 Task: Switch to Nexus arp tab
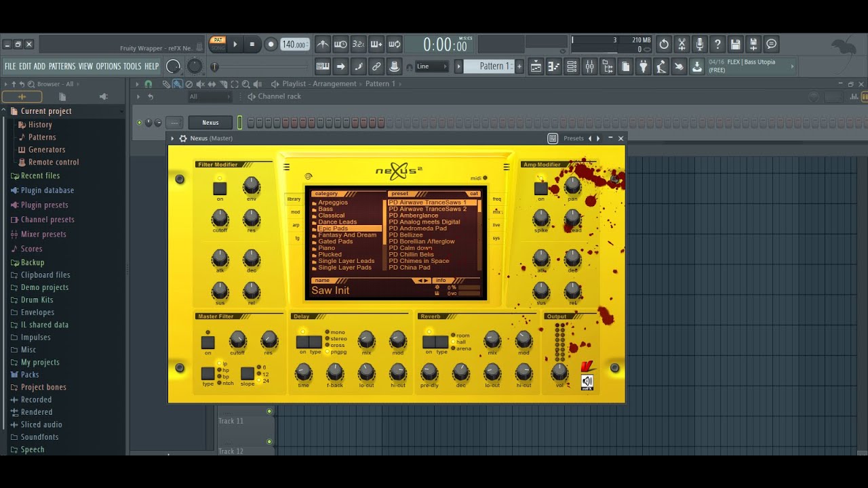click(296, 225)
